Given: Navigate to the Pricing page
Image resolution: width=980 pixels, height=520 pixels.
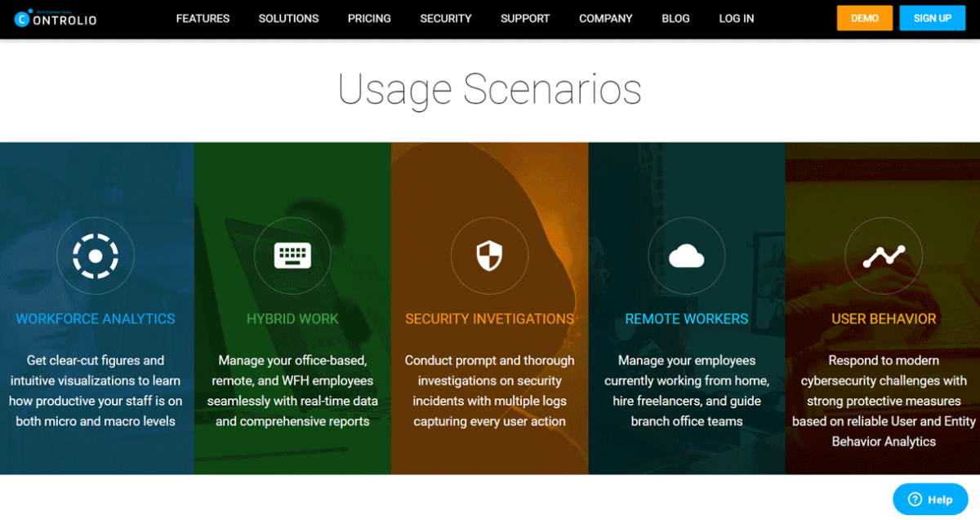Looking at the screenshot, I should click(369, 18).
